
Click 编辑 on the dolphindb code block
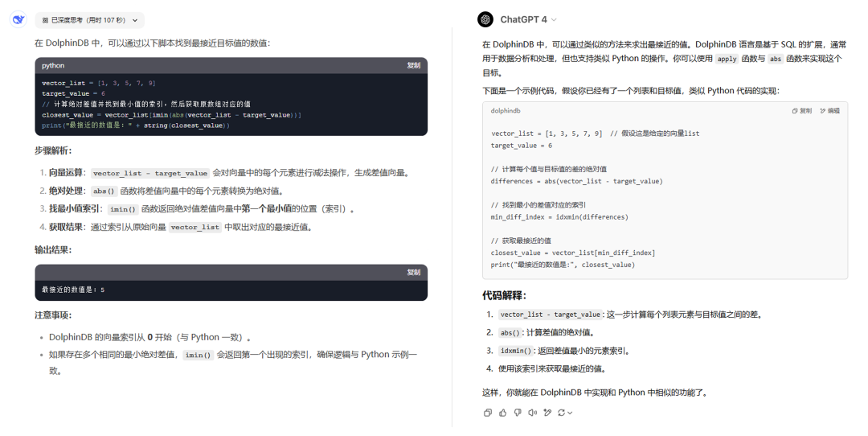pyautogui.click(x=829, y=111)
